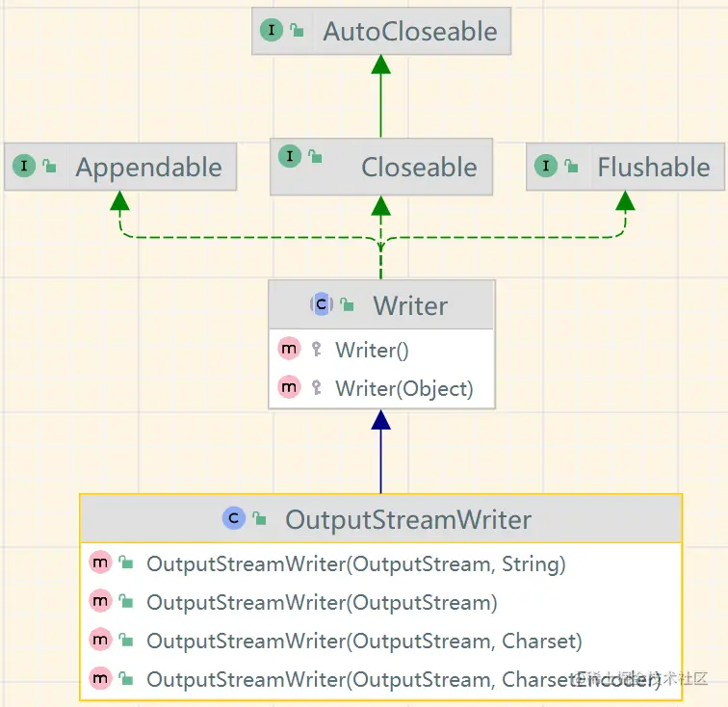Select the Appendable node label

click(x=148, y=168)
